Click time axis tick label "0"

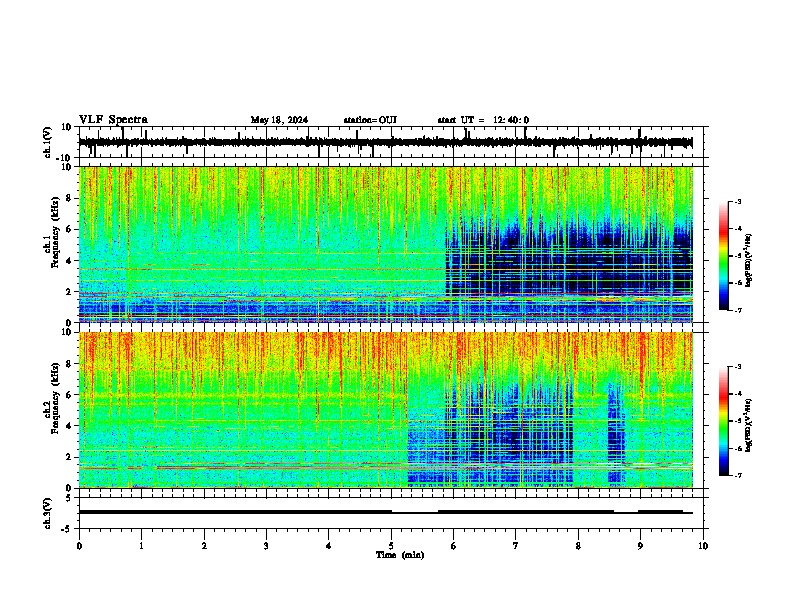coord(79,546)
